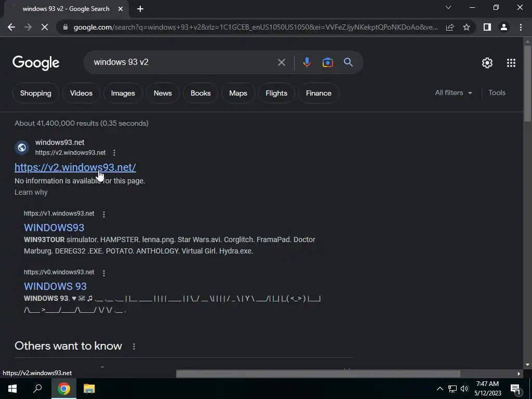Image resolution: width=532 pixels, height=399 pixels.
Task: View site information lock icon
Action: click(x=65, y=27)
